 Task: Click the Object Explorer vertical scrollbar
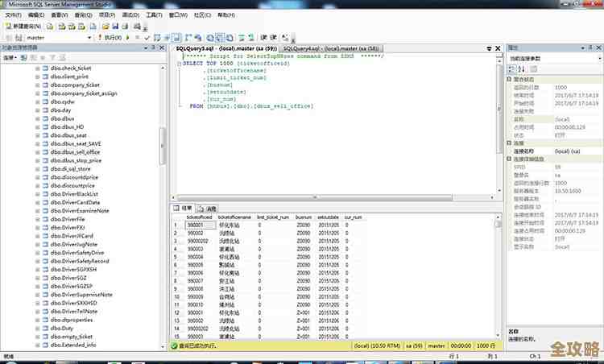click(x=163, y=145)
